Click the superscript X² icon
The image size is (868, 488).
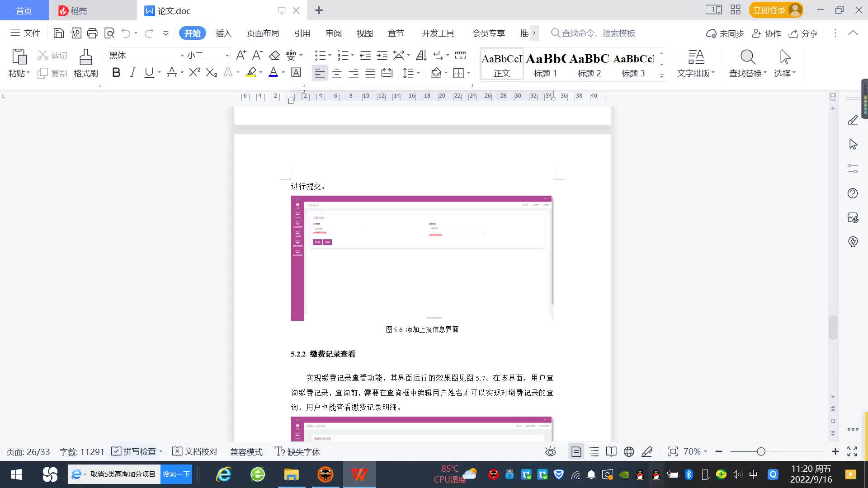(x=194, y=73)
